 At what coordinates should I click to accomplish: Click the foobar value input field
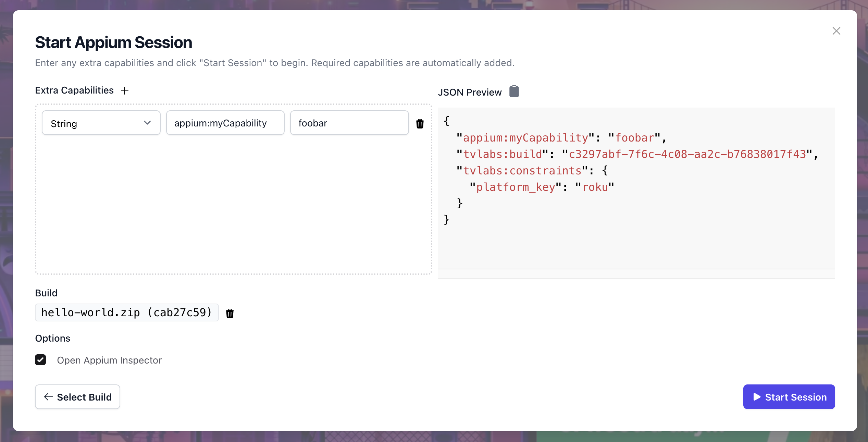349,123
